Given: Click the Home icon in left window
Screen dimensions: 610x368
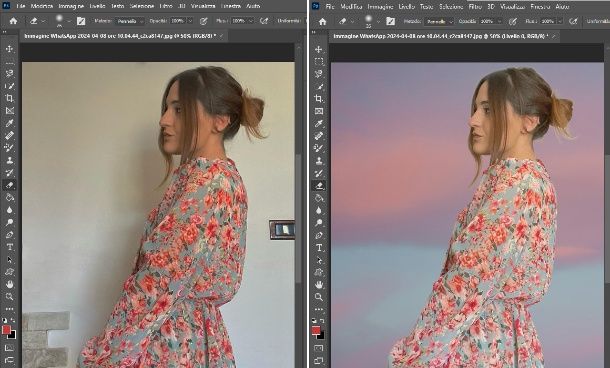Looking at the screenshot, I should click(13, 21).
